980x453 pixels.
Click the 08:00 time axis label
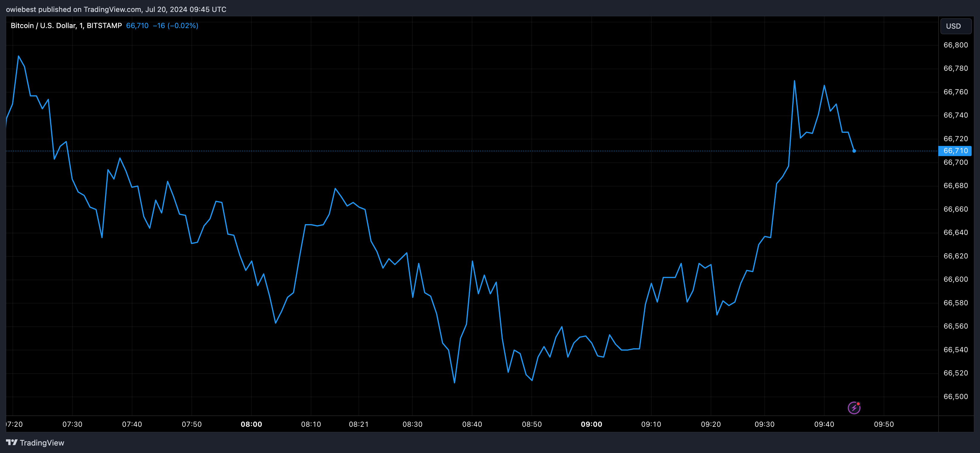pyautogui.click(x=251, y=424)
